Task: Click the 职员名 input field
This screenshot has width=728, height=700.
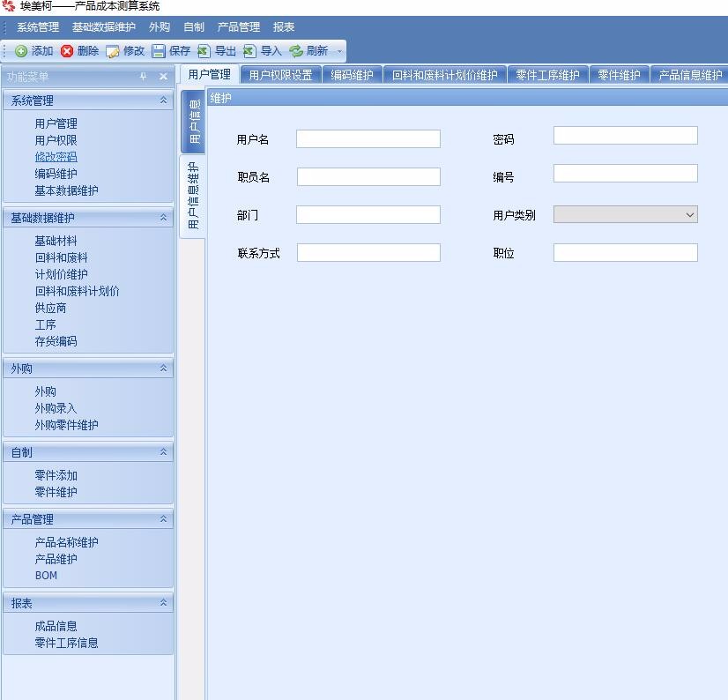Action: pos(368,176)
